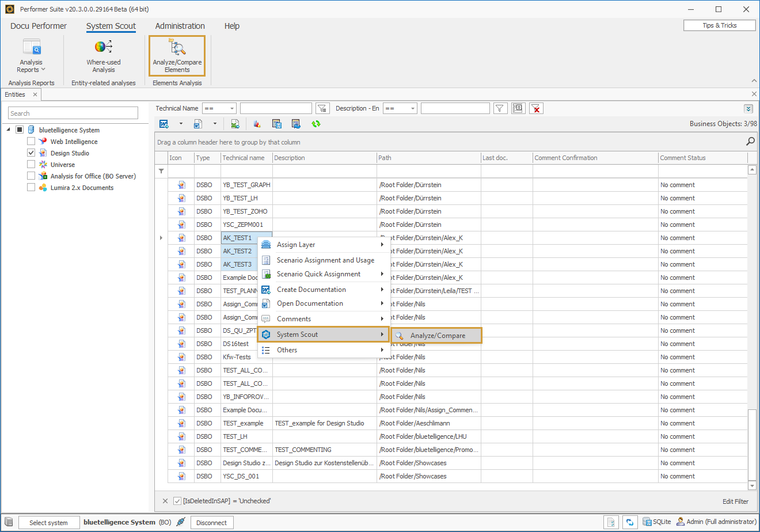Open the Where-used Analysis tool

(x=103, y=55)
